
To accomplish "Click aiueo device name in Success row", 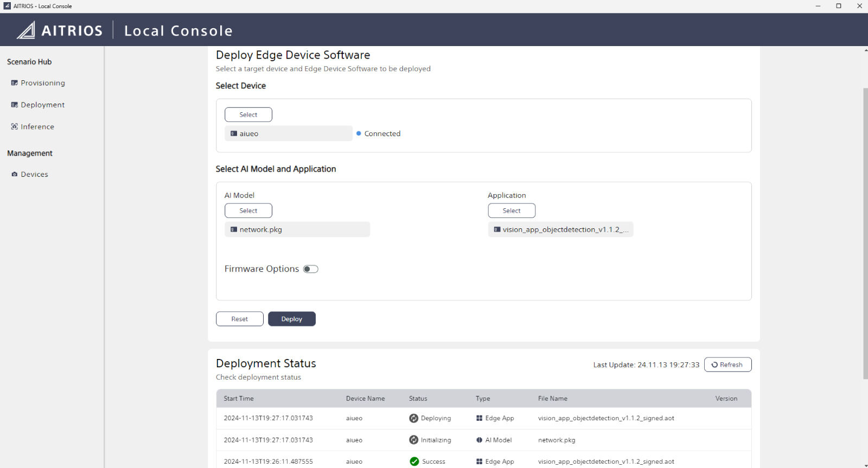I will click(354, 461).
